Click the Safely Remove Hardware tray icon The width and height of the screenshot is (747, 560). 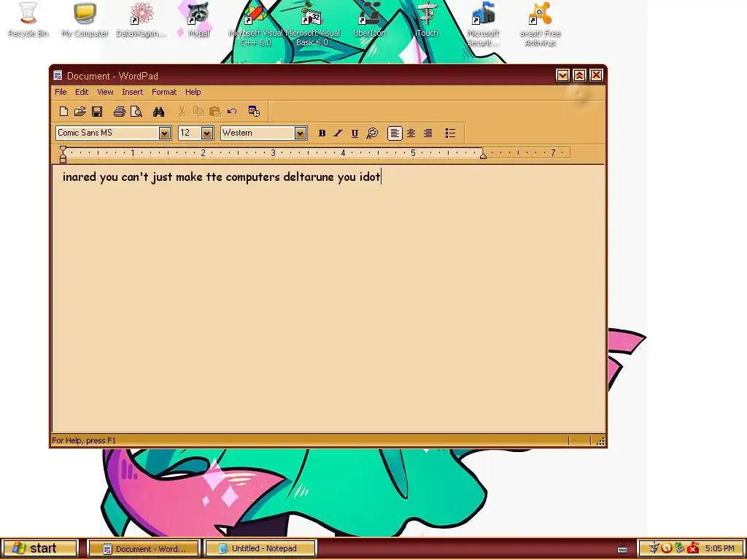click(x=680, y=548)
